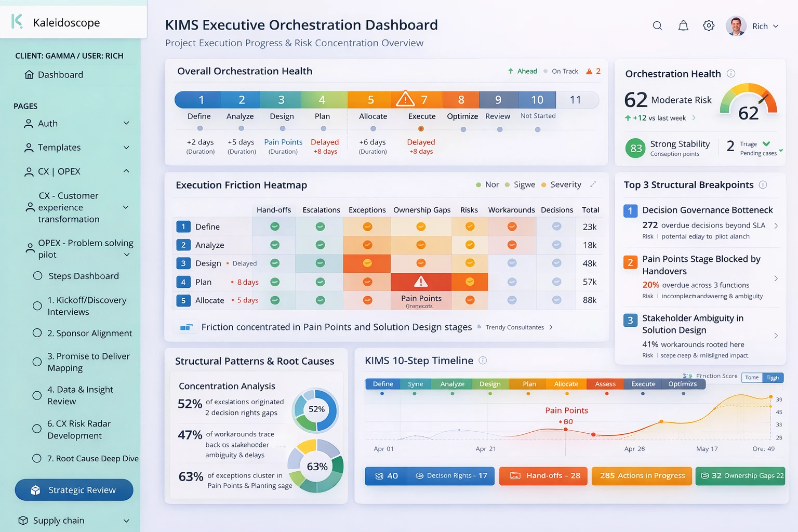Click the search magnifier icon
Image resolution: width=798 pixels, height=532 pixels.
coord(657,26)
